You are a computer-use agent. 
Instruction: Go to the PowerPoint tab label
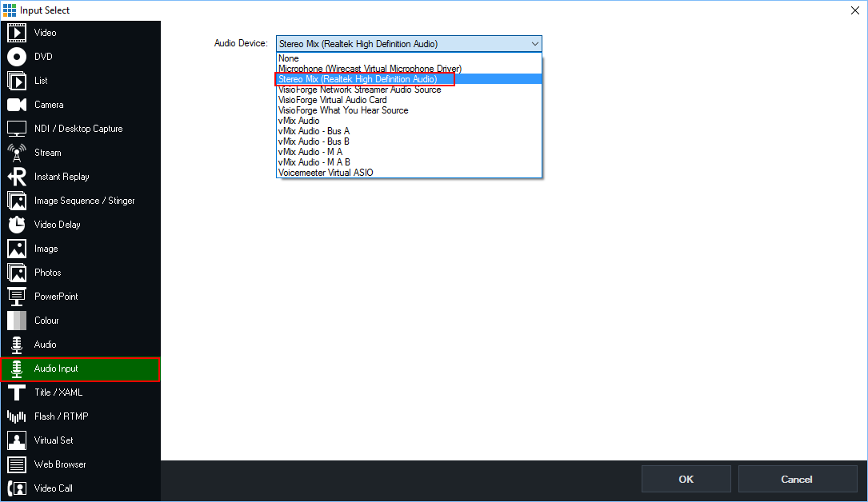click(x=56, y=297)
